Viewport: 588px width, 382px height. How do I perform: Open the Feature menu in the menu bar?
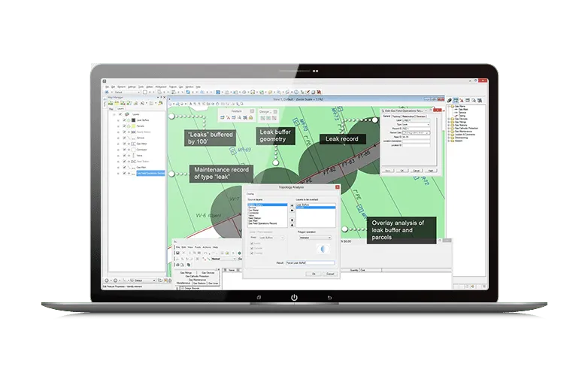pos(173,87)
